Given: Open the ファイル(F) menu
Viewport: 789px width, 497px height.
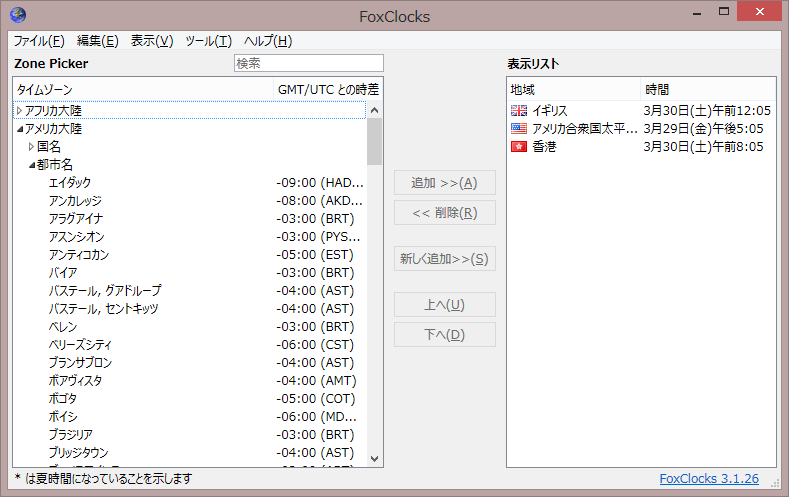Looking at the screenshot, I should pyautogui.click(x=38, y=41).
